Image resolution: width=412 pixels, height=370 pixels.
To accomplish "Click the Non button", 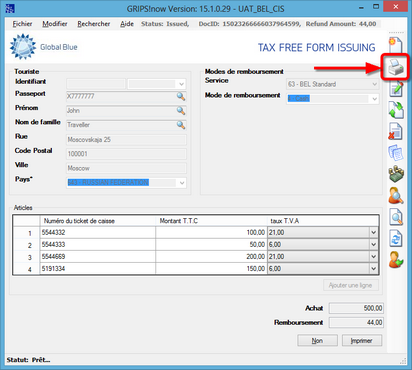I will click(x=317, y=341).
